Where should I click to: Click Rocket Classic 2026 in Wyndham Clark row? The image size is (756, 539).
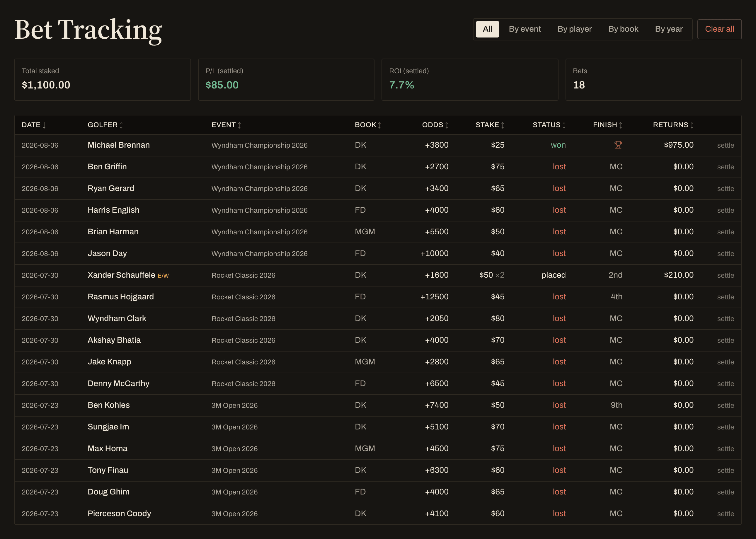pos(244,319)
